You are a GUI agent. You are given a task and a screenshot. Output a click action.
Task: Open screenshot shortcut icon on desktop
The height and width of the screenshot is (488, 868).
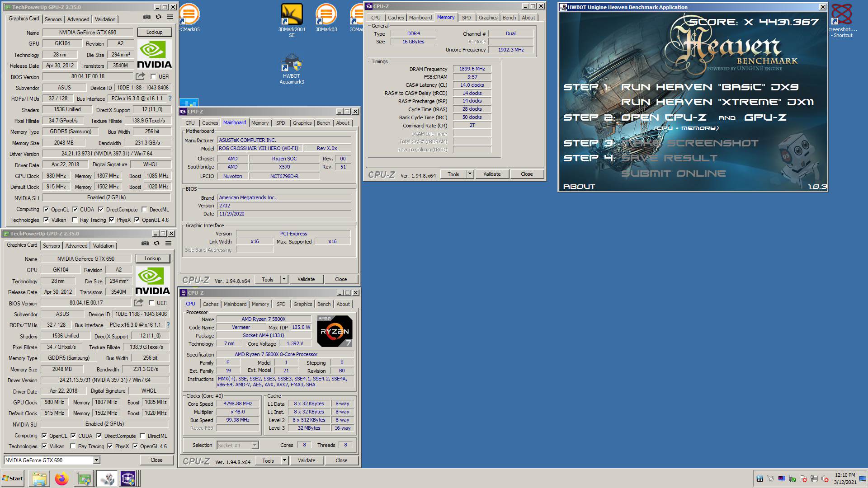pyautogui.click(x=842, y=21)
